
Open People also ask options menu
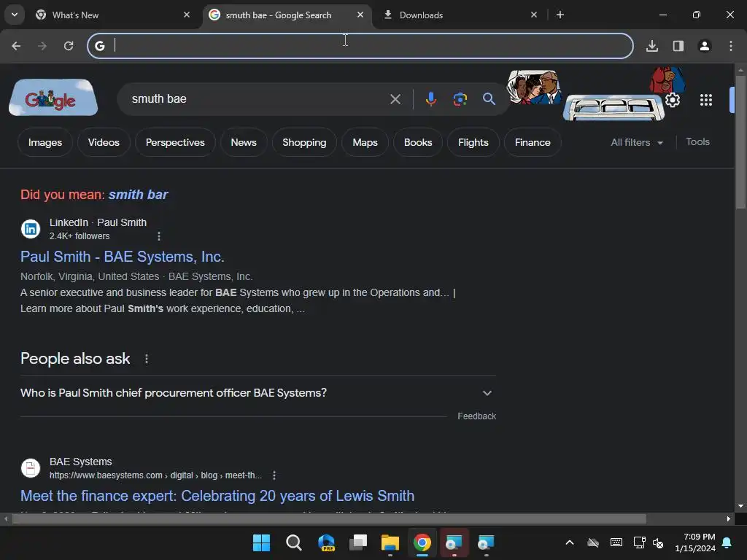[147, 359]
